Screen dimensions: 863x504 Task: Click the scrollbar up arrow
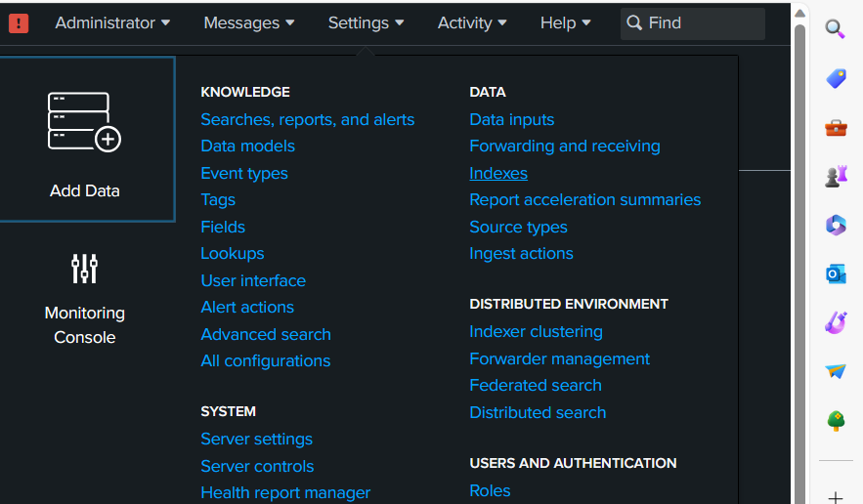(799, 12)
